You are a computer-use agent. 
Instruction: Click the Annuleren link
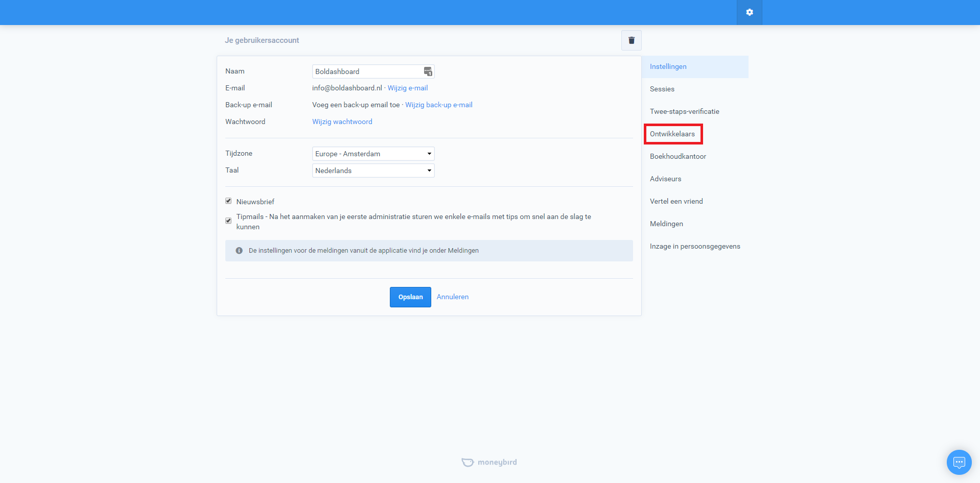452,297
